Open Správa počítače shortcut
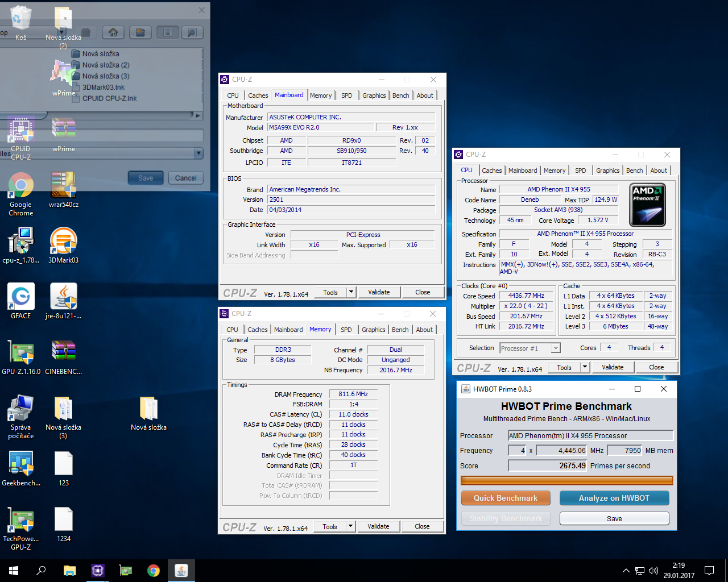The width and height of the screenshot is (728, 582). coord(21,417)
